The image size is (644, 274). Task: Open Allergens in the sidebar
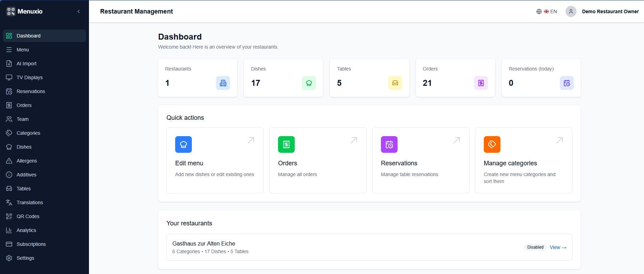[x=44, y=161]
